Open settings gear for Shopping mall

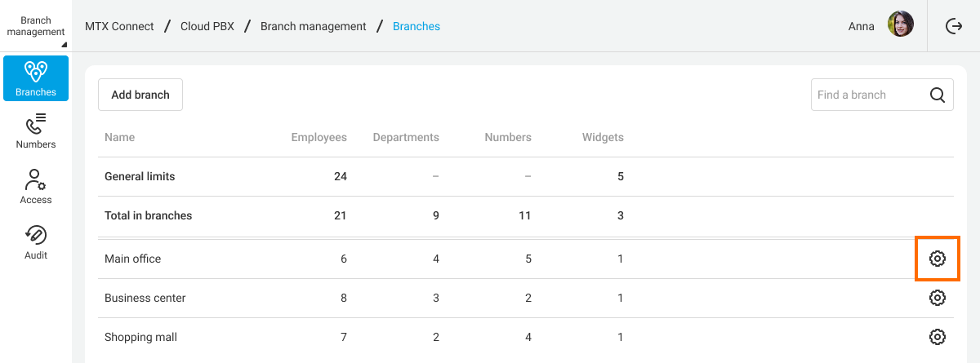(x=937, y=337)
